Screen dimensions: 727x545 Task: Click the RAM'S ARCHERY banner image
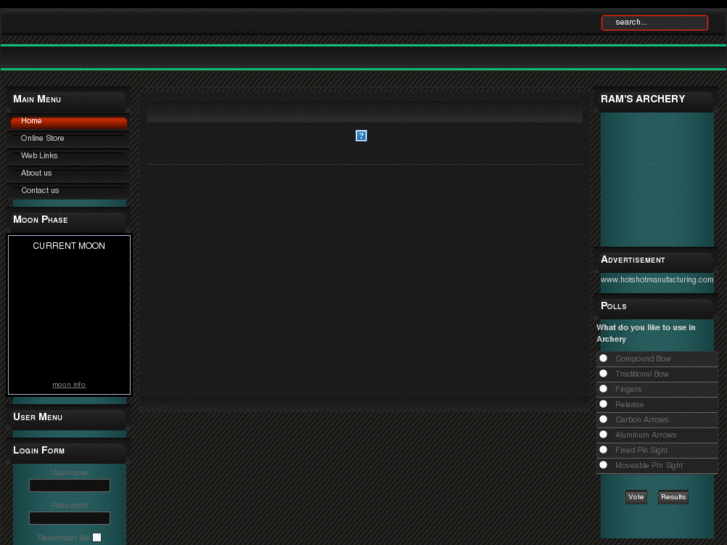coord(657,180)
